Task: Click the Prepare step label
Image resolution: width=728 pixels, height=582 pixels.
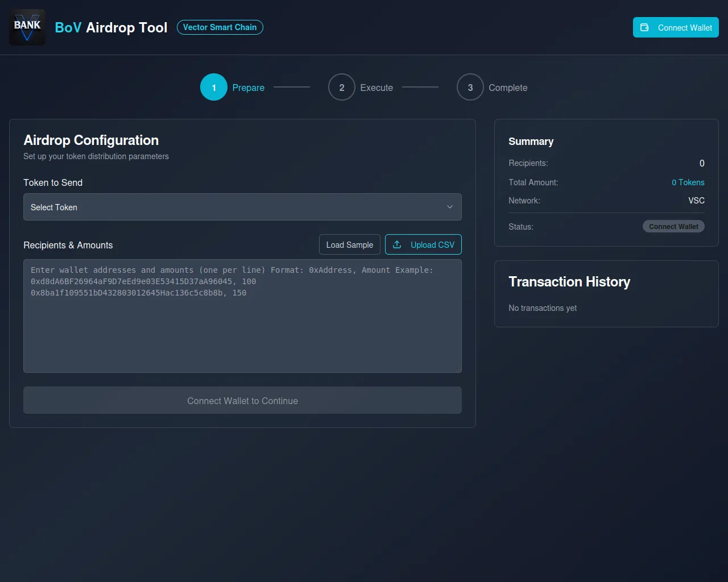Action: coord(248,88)
